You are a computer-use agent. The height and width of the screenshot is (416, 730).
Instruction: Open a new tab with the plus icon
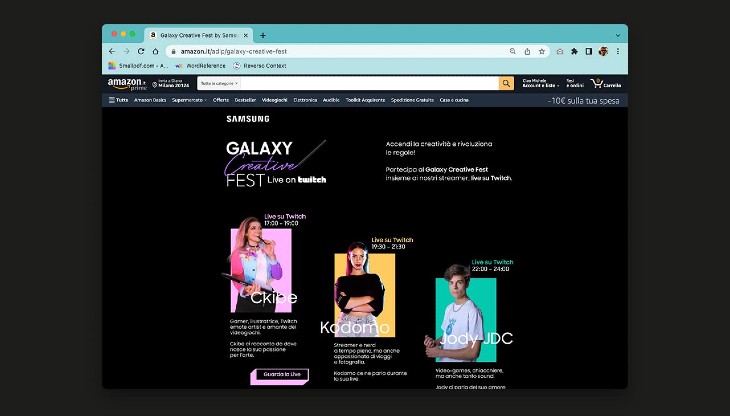[x=263, y=35]
